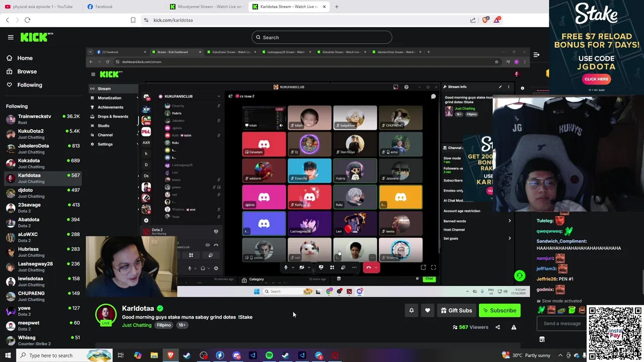The height and width of the screenshot is (362, 644).
Task: Collapse the chat panel arrow icon
Action: point(536,55)
